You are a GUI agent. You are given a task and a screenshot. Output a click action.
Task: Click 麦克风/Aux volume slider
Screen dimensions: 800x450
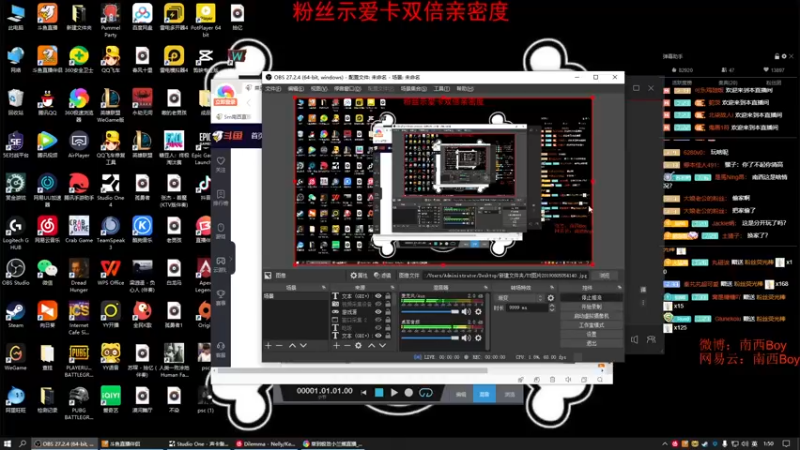click(431, 312)
